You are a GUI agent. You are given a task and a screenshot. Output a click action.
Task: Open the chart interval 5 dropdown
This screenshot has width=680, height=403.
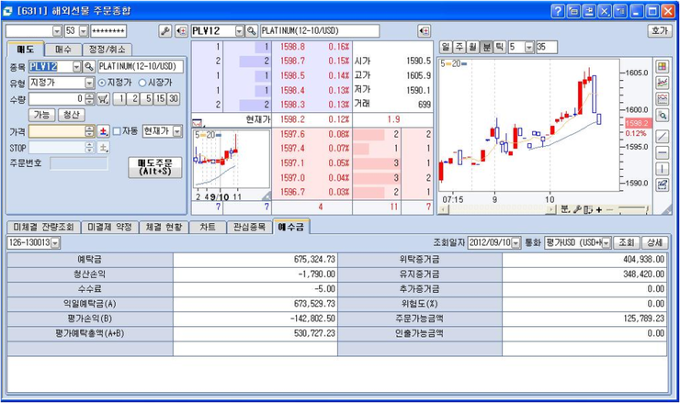pos(529,47)
